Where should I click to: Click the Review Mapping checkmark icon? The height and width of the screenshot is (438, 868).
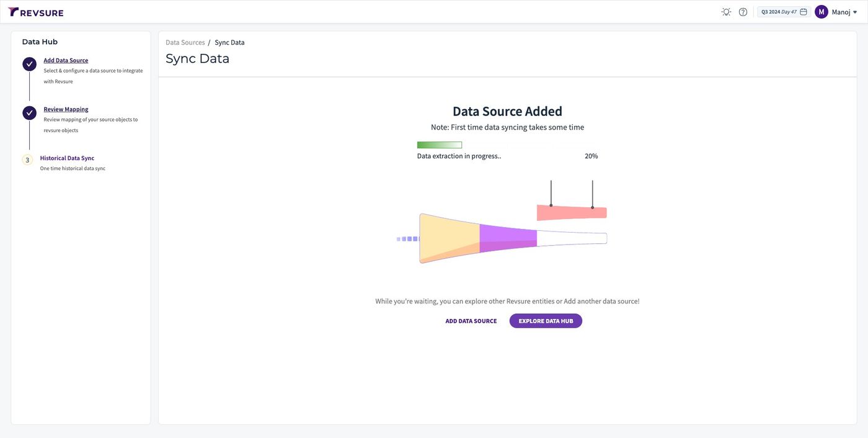[x=29, y=113]
